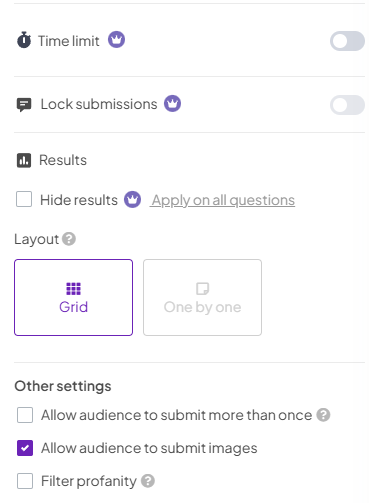This screenshot has height=503, width=369.
Task: Uncheck Allow audience to submit images
Action: [25, 448]
